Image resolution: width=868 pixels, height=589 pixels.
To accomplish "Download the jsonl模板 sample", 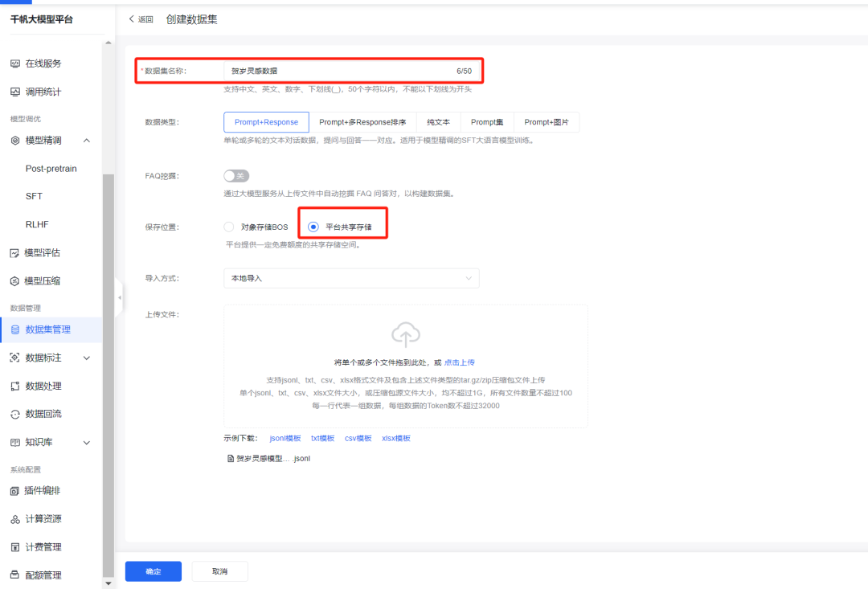I will (x=285, y=439).
